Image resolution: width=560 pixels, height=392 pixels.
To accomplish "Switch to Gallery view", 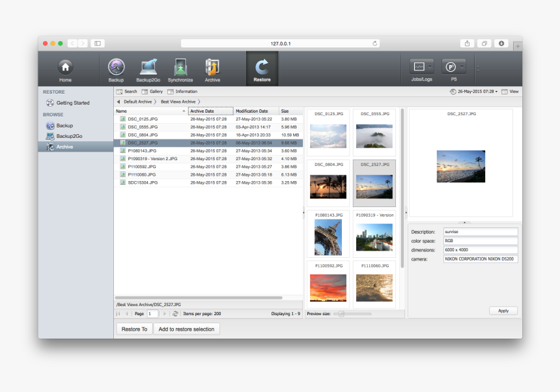I will pos(152,91).
